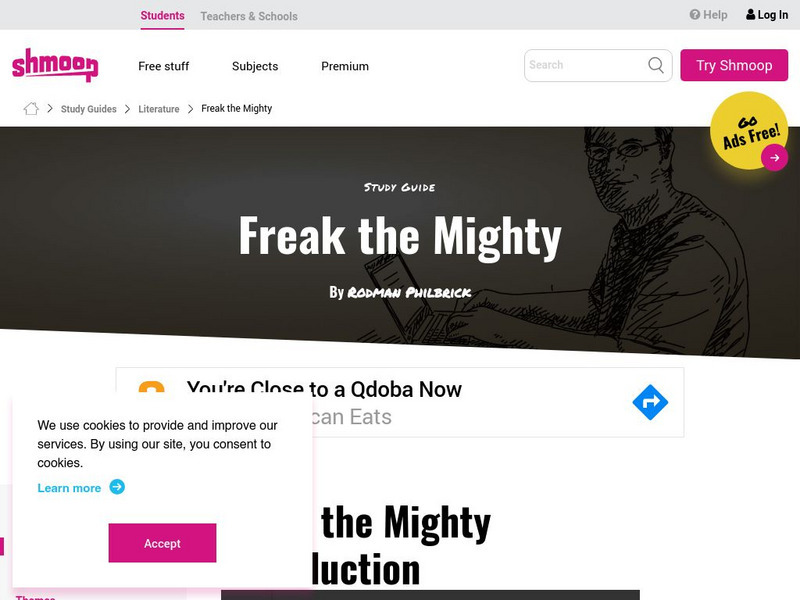Accept the cookies notice

click(162, 543)
